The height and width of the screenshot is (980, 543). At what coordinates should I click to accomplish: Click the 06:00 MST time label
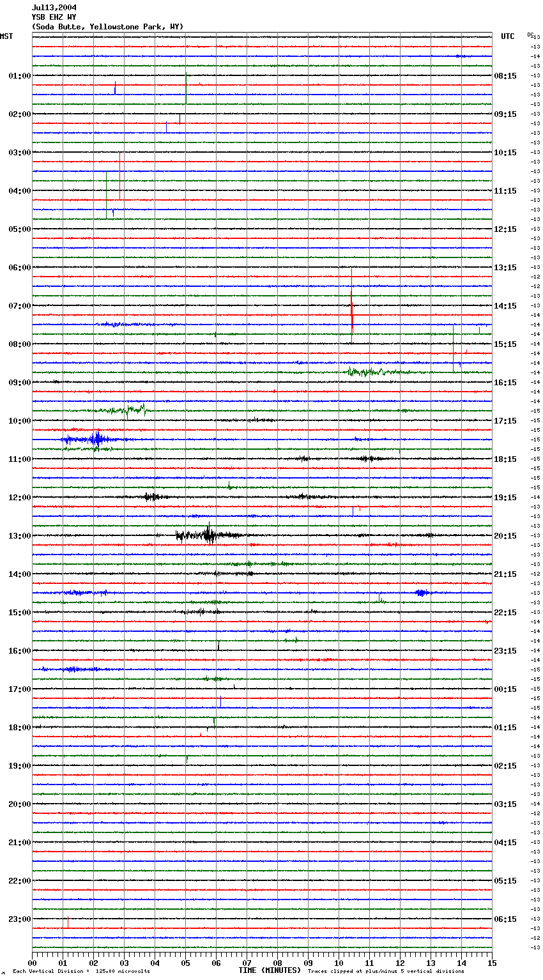(20, 268)
